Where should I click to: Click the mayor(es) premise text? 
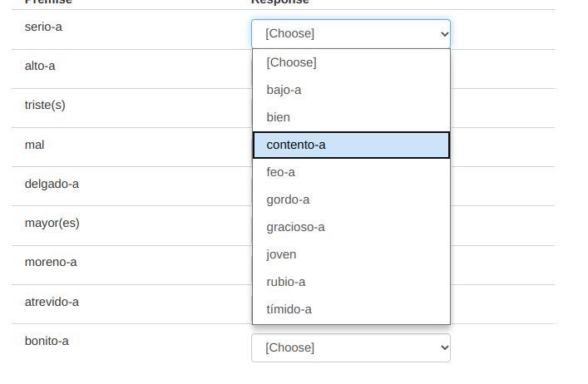click(52, 223)
